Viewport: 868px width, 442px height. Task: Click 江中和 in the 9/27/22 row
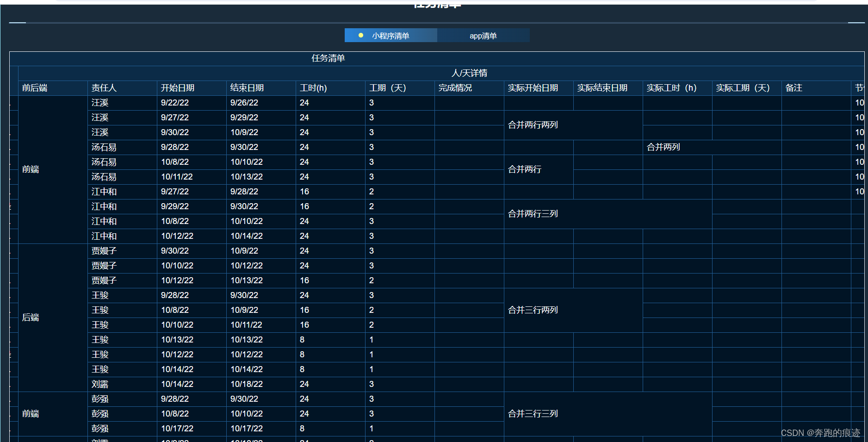click(x=104, y=192)
